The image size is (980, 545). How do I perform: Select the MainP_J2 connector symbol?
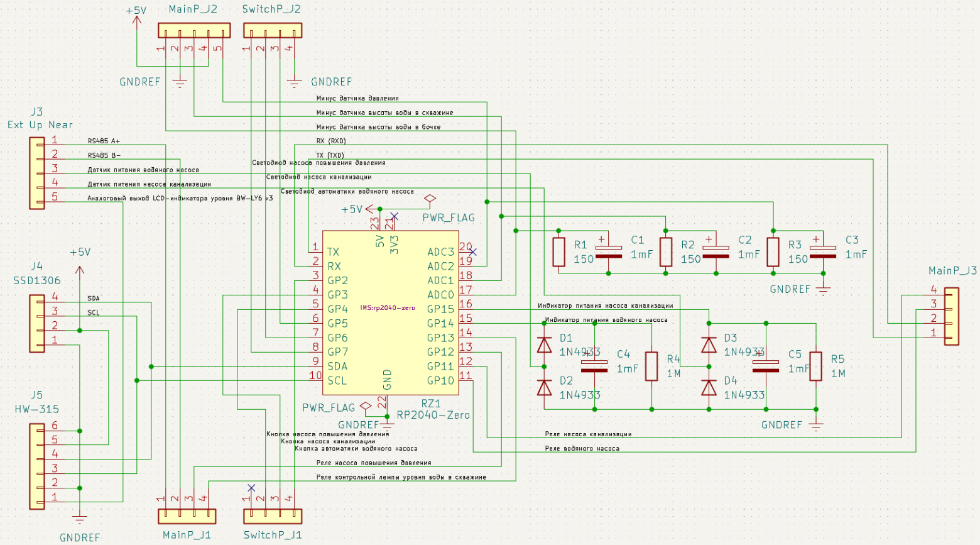tap(194, 30)
